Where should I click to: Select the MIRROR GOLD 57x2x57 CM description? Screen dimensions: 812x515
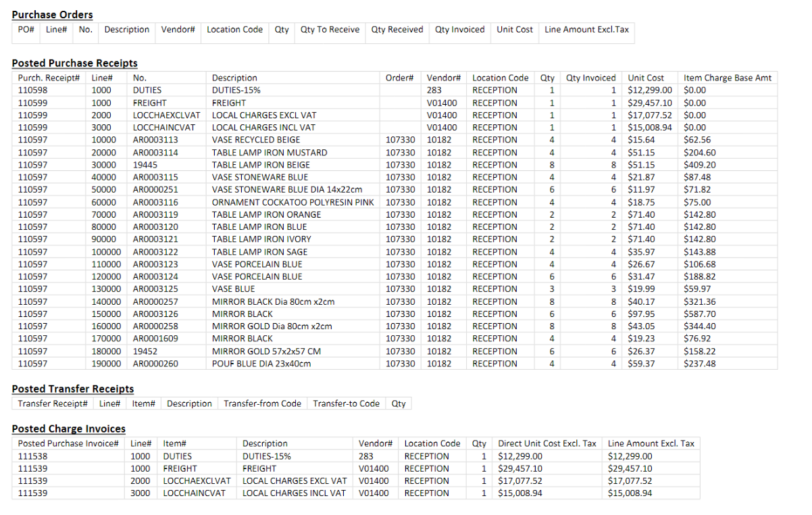pyautogui.click(x=266, y=351)
